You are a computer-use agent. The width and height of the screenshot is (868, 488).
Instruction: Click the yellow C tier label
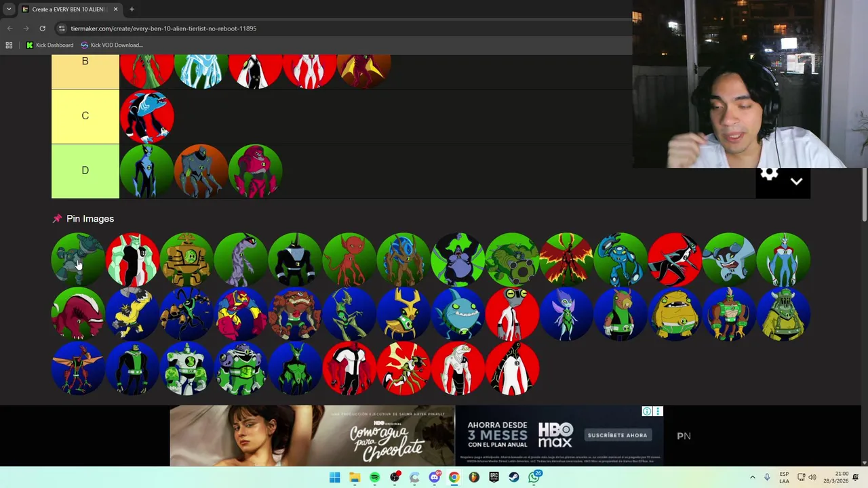(x=85, y=116)
